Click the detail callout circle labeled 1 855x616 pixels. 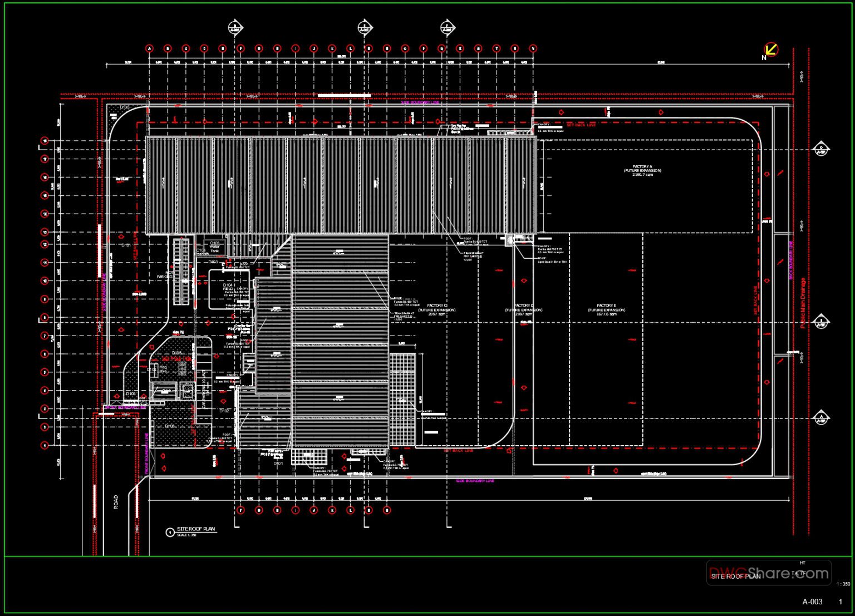[x=171, y=533]
